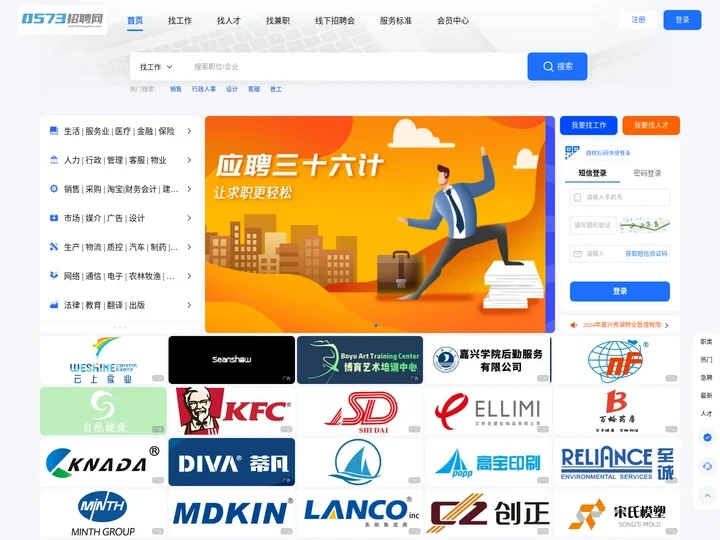Focus the 填写图形验证 captcha field
The image size is (720, 540).
(x=593, y=225)
